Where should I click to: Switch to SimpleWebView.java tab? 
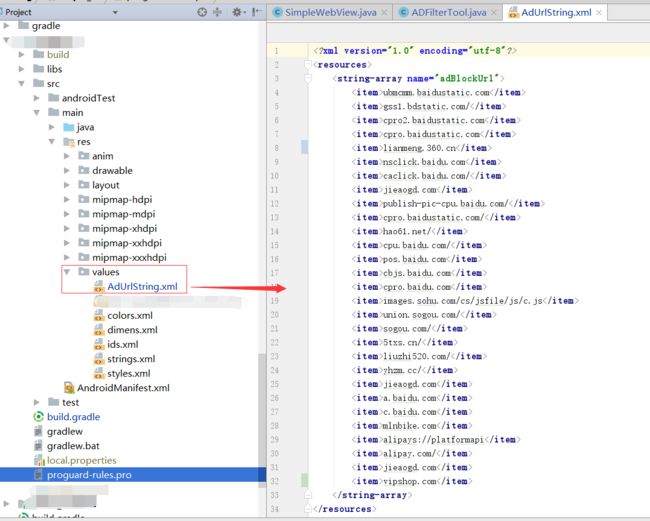[x=330, y=12]
